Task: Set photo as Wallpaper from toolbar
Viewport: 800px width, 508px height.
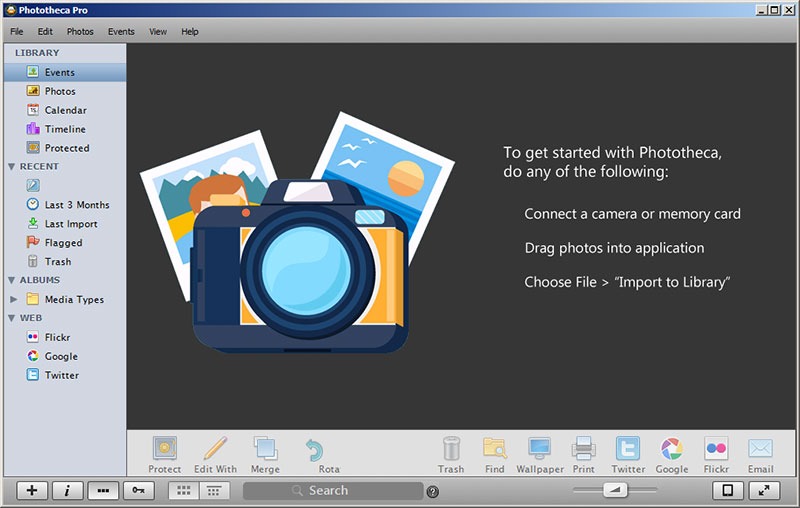Action: (x=540, y=449)
